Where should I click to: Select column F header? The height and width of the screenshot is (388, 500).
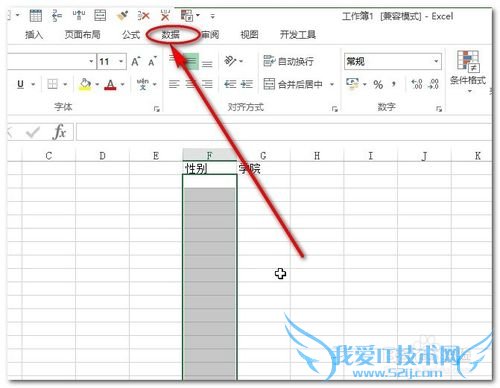click(x=210, y=155)
